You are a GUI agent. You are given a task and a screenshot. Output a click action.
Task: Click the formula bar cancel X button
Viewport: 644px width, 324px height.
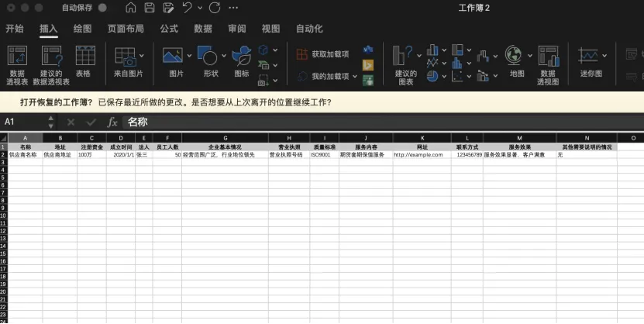coord(71,122)
